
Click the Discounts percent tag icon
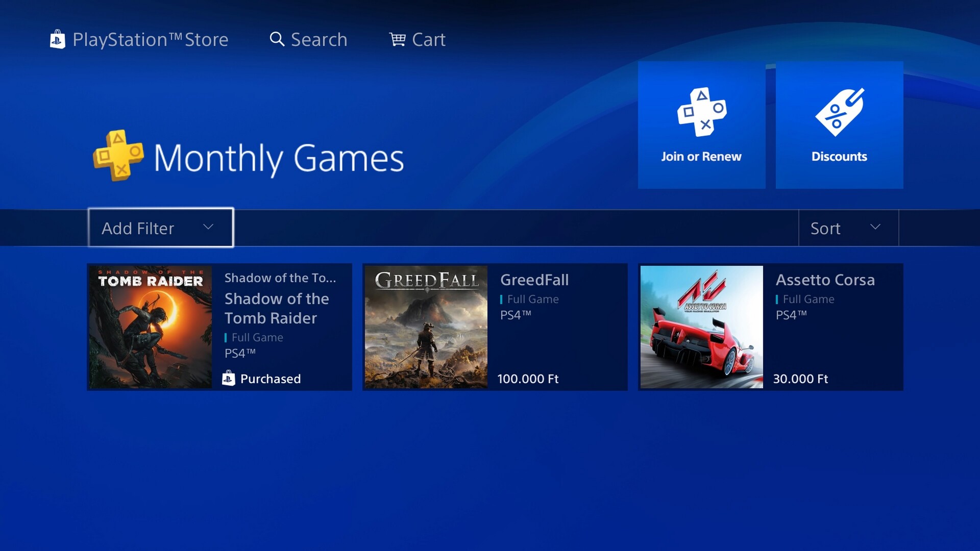(840, 112)
